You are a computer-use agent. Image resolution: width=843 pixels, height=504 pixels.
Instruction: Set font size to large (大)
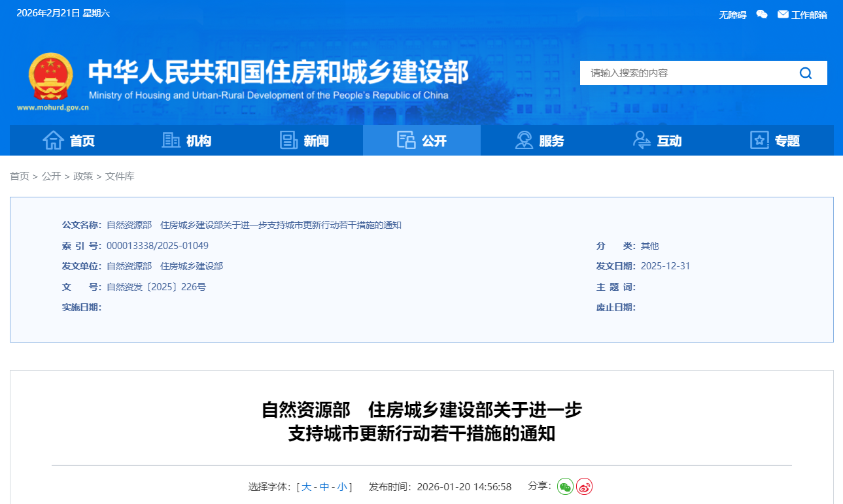click(306, 487)
